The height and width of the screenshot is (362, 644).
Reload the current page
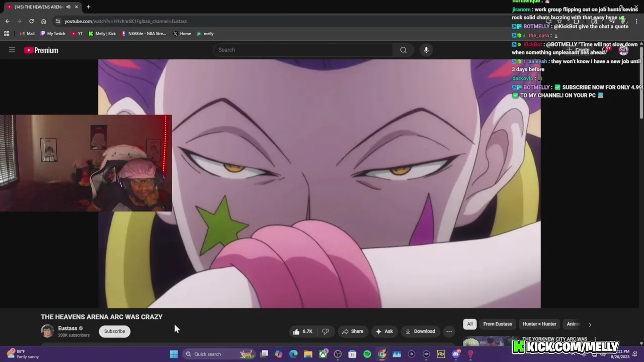(31, 21)
